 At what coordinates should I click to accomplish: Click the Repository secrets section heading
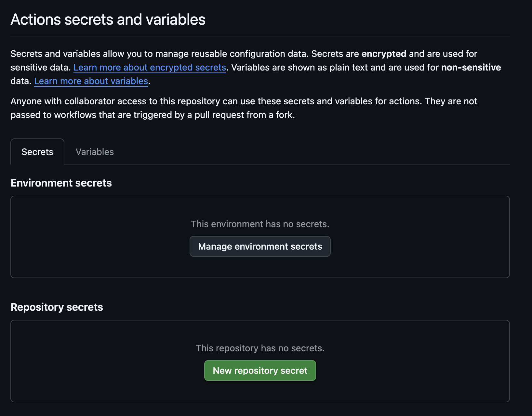point(57,307)
